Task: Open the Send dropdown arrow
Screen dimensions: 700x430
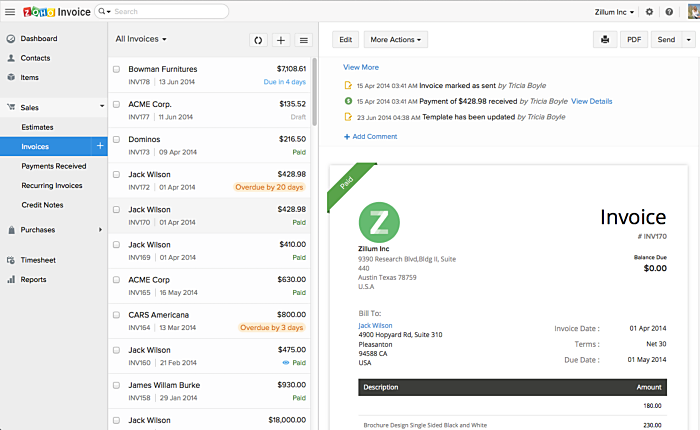Action: point(688,40)
